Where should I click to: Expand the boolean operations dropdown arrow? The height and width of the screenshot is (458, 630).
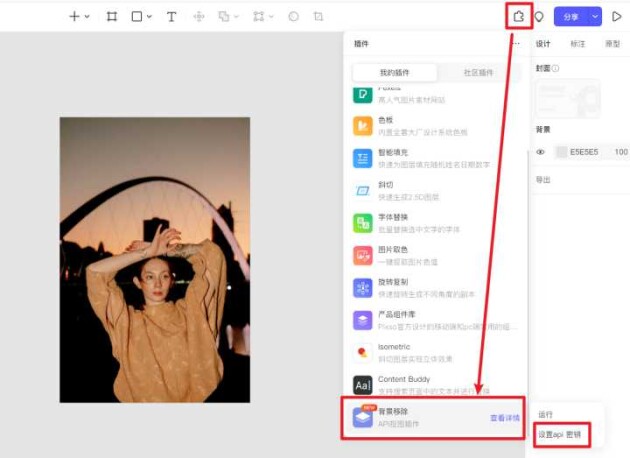tap(236, 17)
